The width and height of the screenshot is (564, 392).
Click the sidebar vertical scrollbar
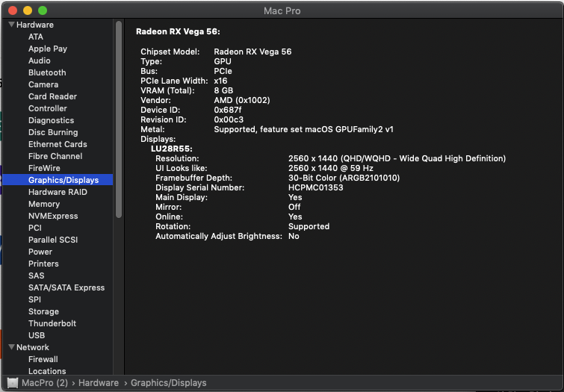point(118,119)
